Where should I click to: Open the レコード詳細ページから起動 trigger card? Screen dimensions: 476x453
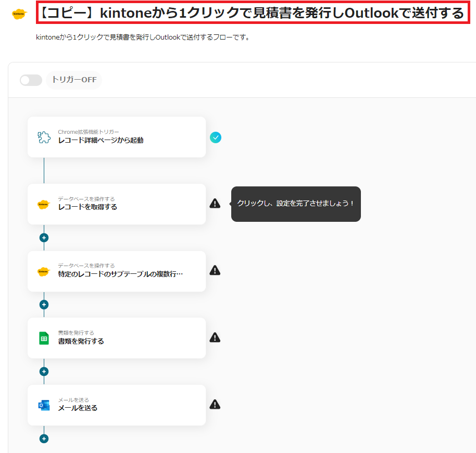tap(117, 137)
